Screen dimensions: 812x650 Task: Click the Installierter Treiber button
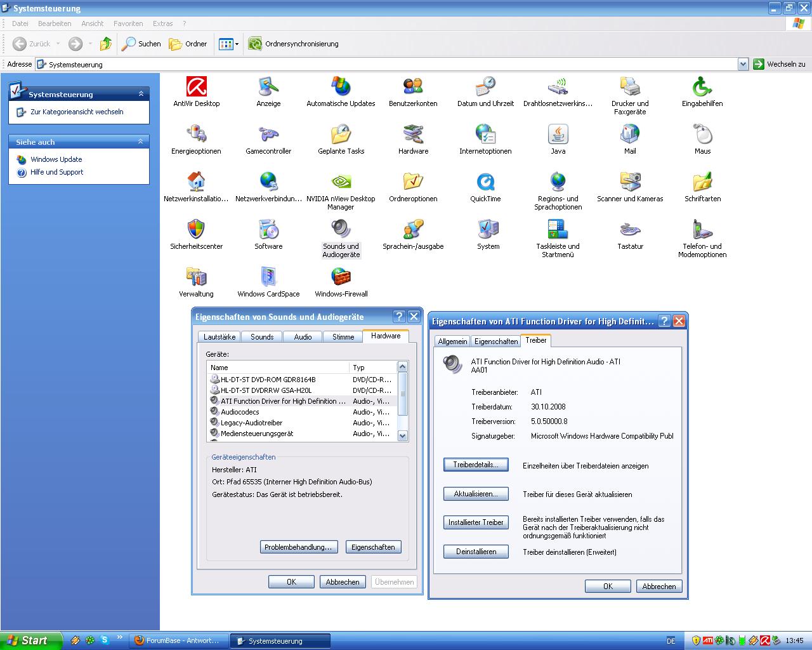476,522
